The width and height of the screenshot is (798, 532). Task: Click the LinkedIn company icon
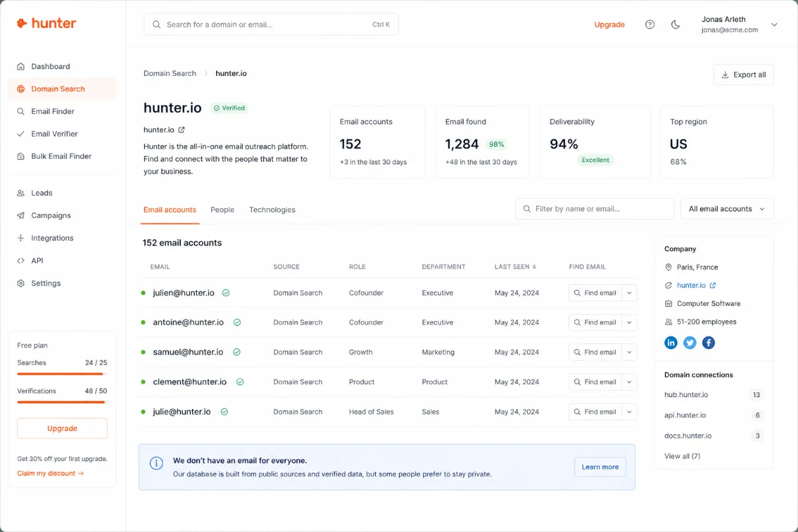[671, 343]
